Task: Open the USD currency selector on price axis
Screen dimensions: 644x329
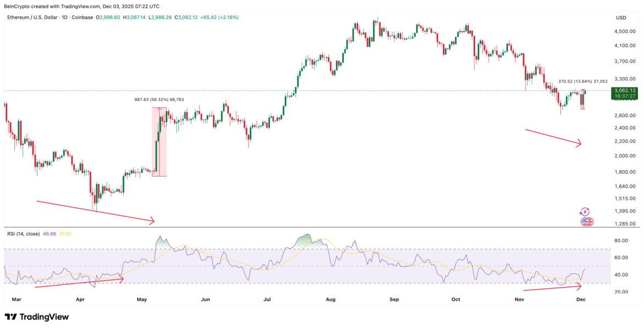Action: (x=621, y=18)
